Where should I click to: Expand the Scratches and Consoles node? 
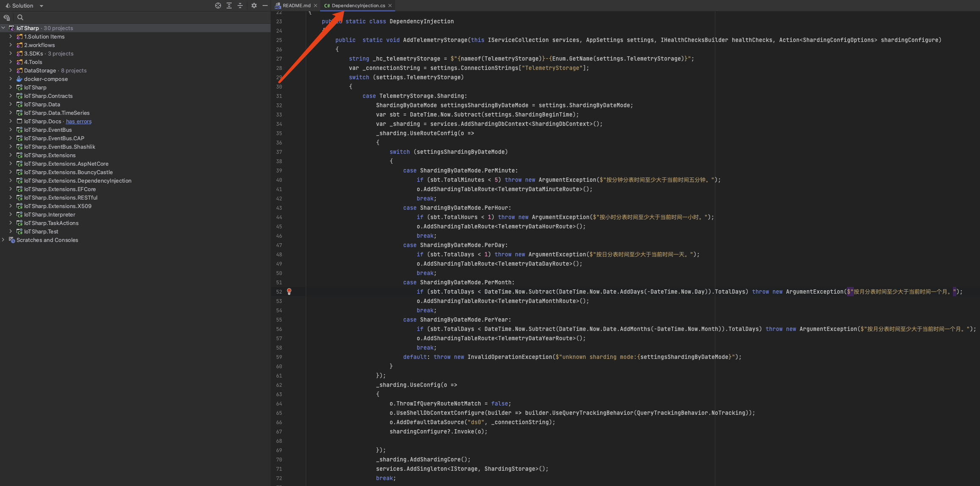[x=3, y=240]
